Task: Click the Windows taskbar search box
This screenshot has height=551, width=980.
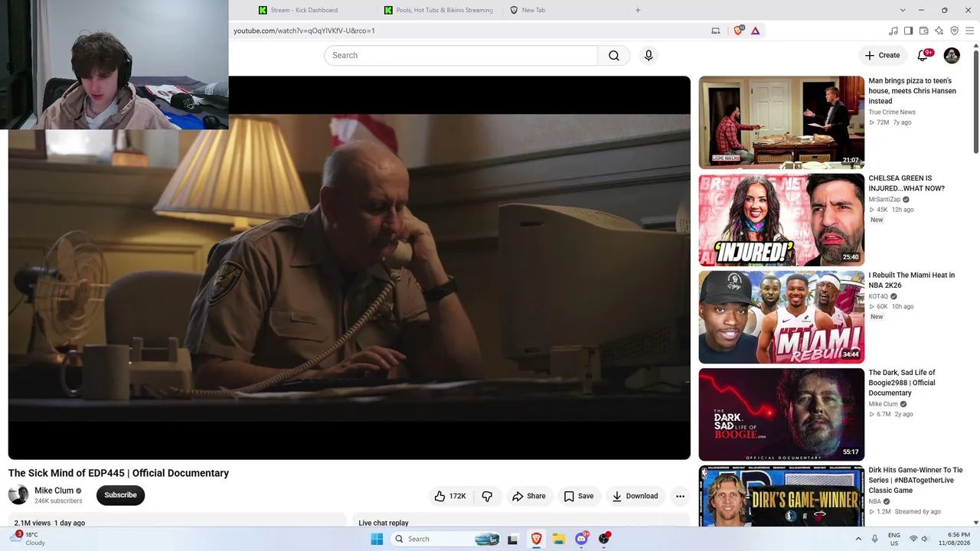Action: (x=447, y=539)
